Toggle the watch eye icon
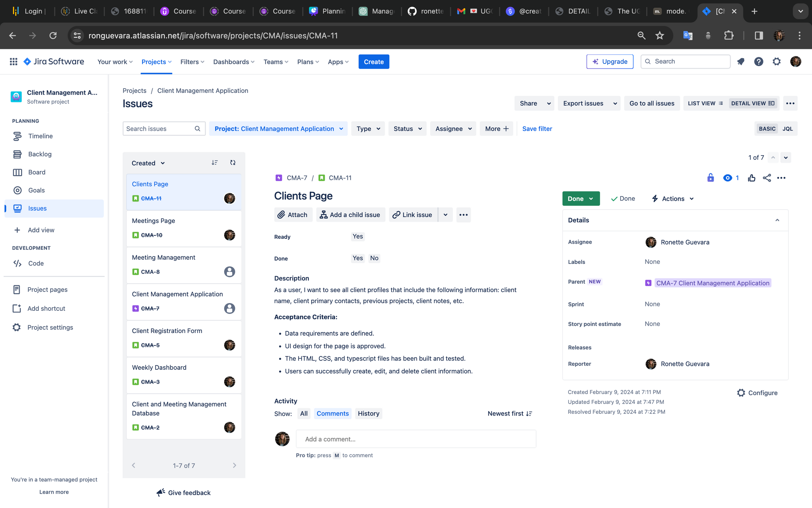Viewport: 812px width, 508px height. (x=727, y=178)
